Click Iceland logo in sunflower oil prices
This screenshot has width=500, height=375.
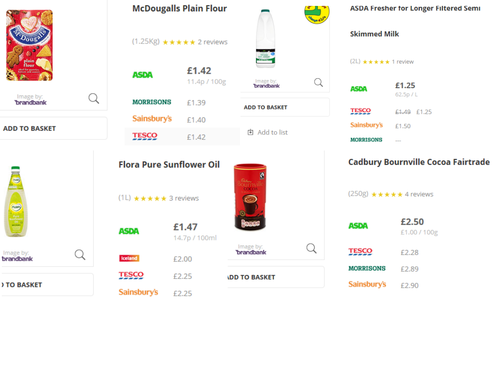[x=129, y=258]
